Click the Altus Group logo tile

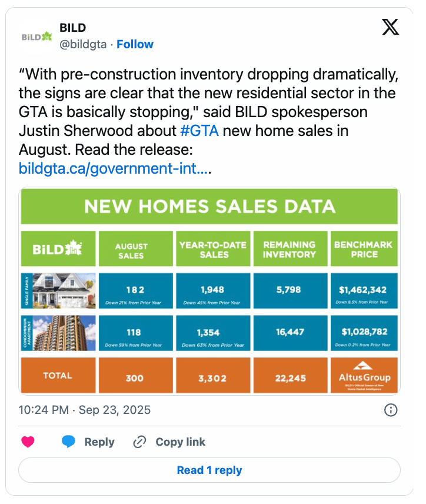point(364,375)
